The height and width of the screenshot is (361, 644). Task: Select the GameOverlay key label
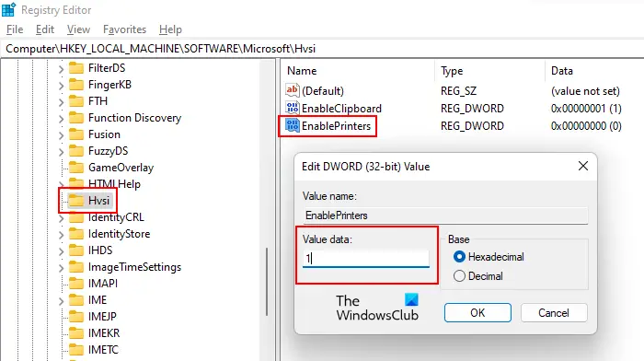click(121, 168)
